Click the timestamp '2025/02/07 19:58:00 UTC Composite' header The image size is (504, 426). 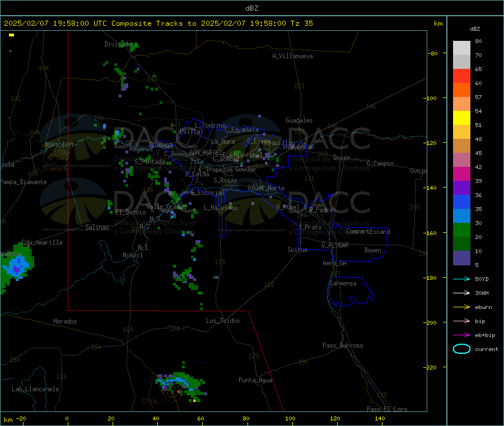click(78, 24)
